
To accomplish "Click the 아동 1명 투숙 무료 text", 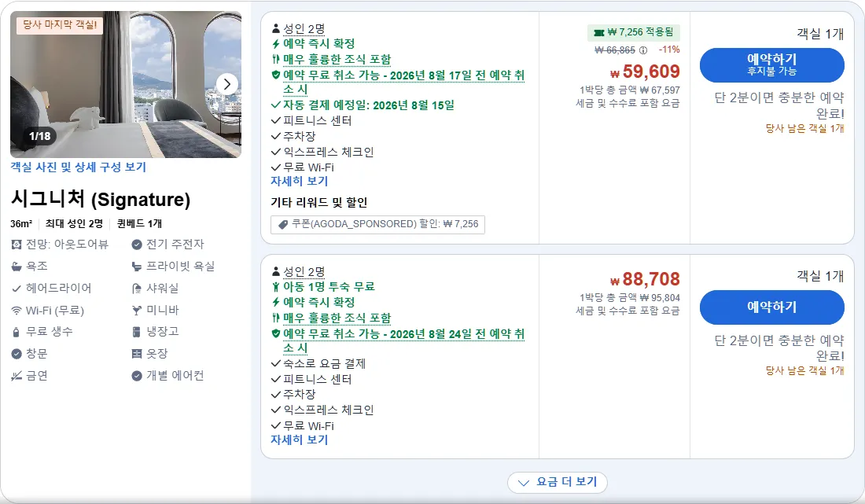I will (x=329, y=287).
